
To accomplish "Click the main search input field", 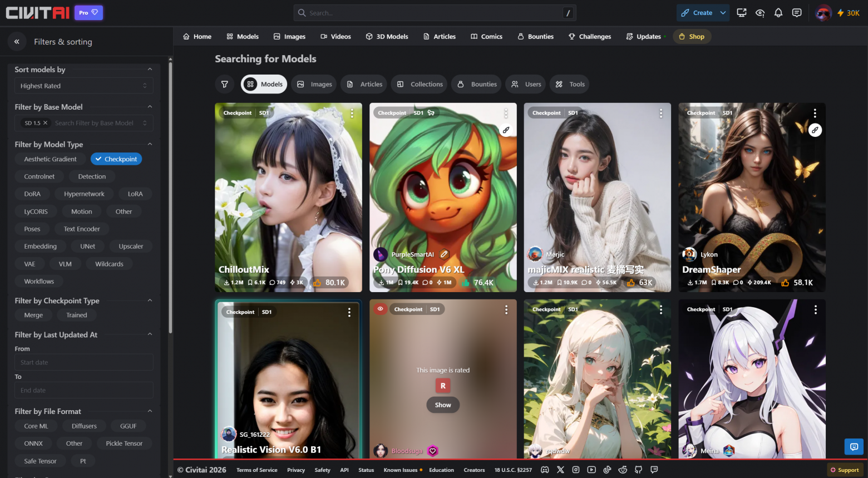I will point(435,13).
